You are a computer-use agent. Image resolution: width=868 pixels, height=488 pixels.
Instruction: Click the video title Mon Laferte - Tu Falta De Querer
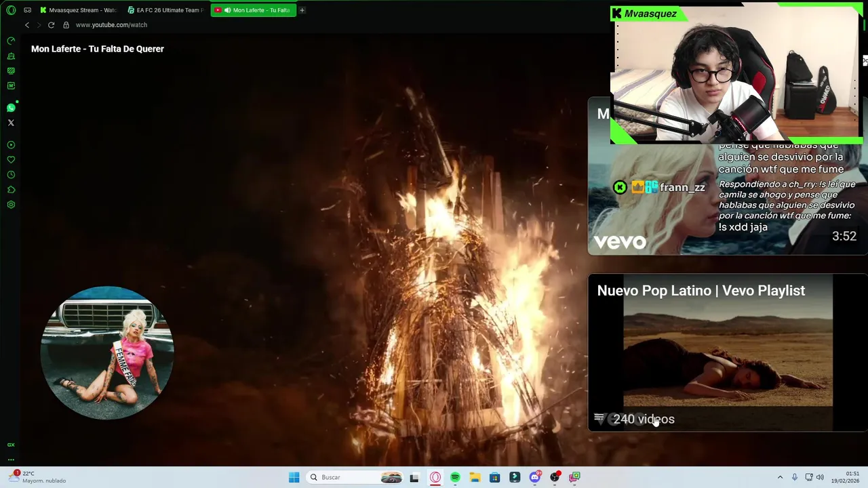[98, 49]
